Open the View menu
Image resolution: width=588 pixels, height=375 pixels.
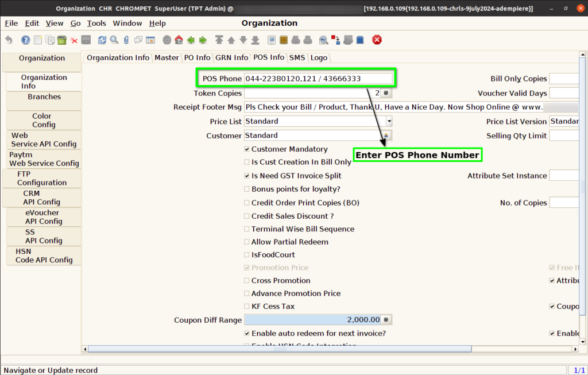55,23
